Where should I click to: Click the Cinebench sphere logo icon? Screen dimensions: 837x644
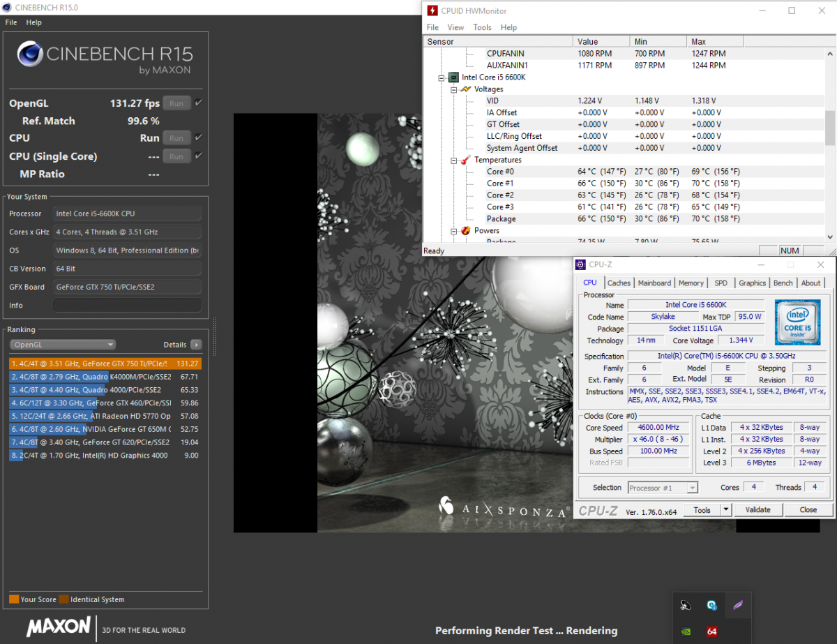pyautogui.click(x=31, y=54)
